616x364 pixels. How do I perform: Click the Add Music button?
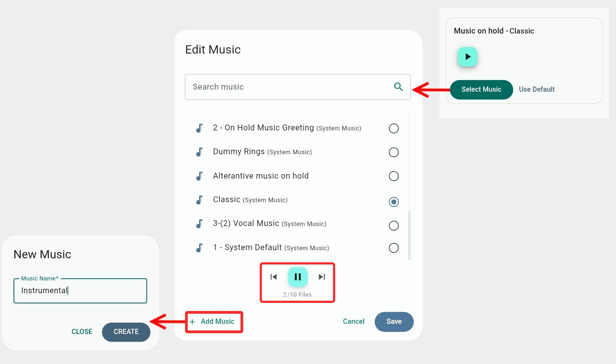point(214,322)
